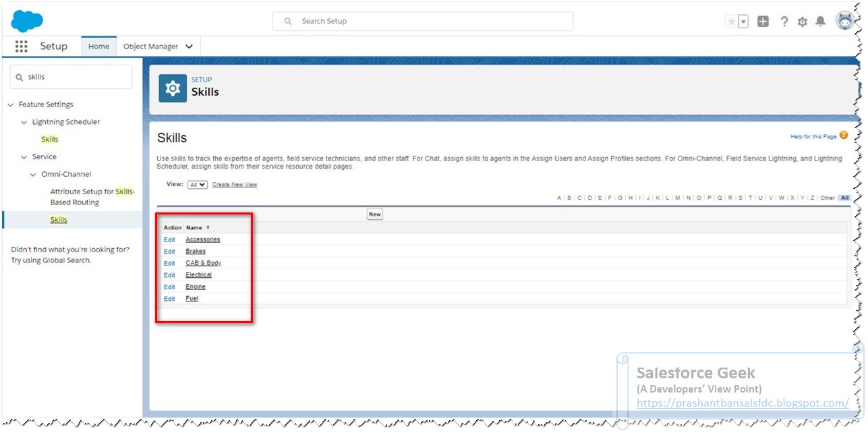Open the notifications bell icon
This screenshot has width=868, height=433.
tap(820, 22)
